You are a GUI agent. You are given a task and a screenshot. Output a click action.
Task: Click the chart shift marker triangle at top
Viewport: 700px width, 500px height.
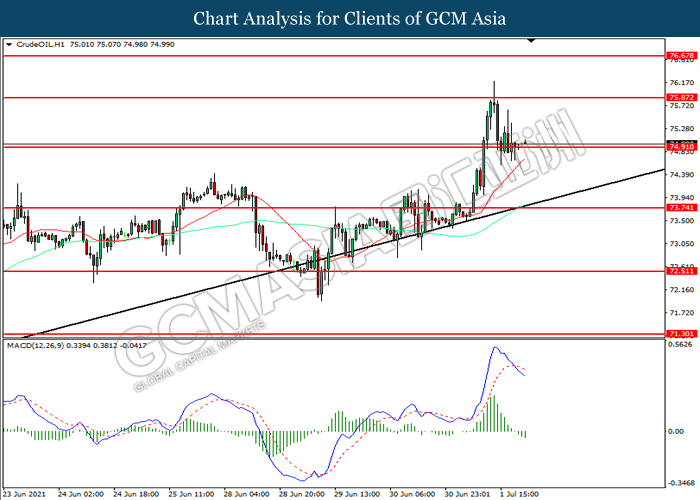531,41
